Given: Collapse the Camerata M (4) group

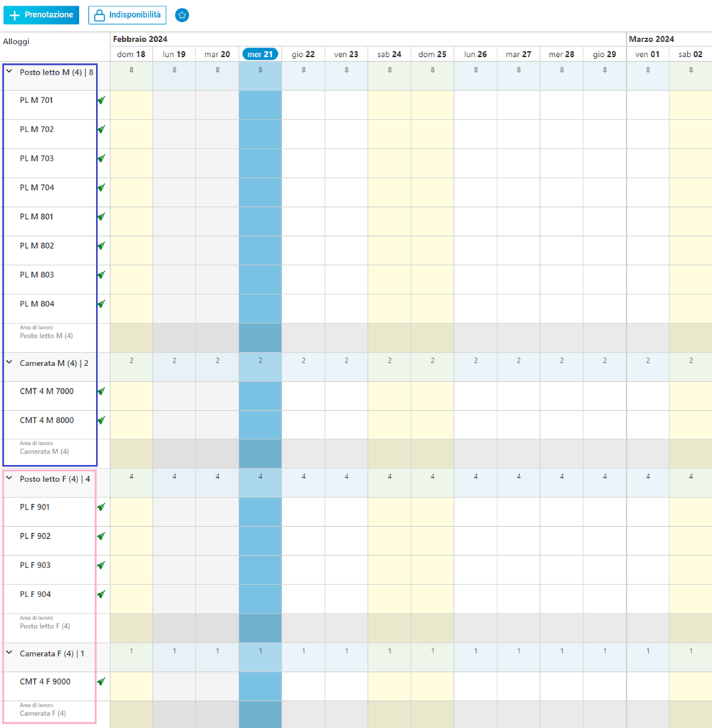Looking at the screenshot, I should (9, 362).
